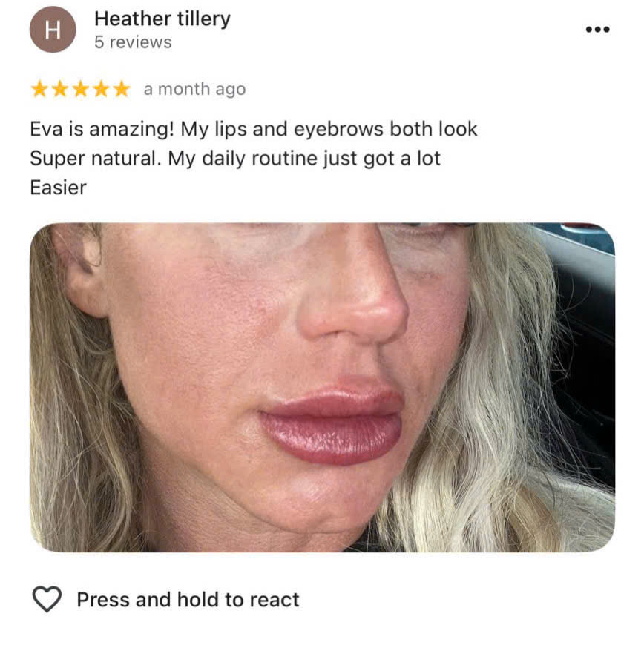
Task: Open the attached review photo
Action: pyautogui.click(x=322, y=387)
